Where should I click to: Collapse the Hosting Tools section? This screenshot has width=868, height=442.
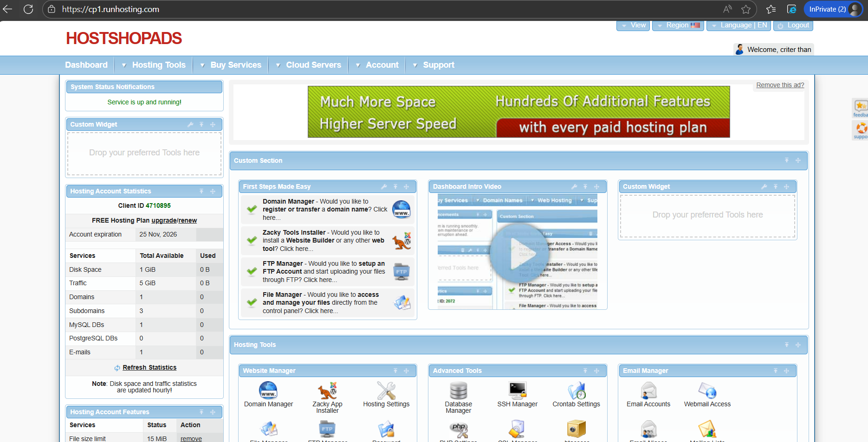786,345
